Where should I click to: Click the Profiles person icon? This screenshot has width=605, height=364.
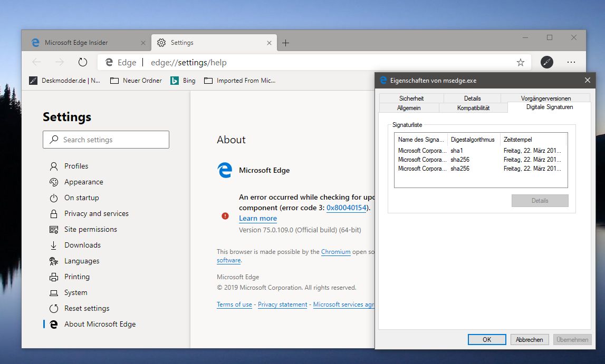coord(54,166)
